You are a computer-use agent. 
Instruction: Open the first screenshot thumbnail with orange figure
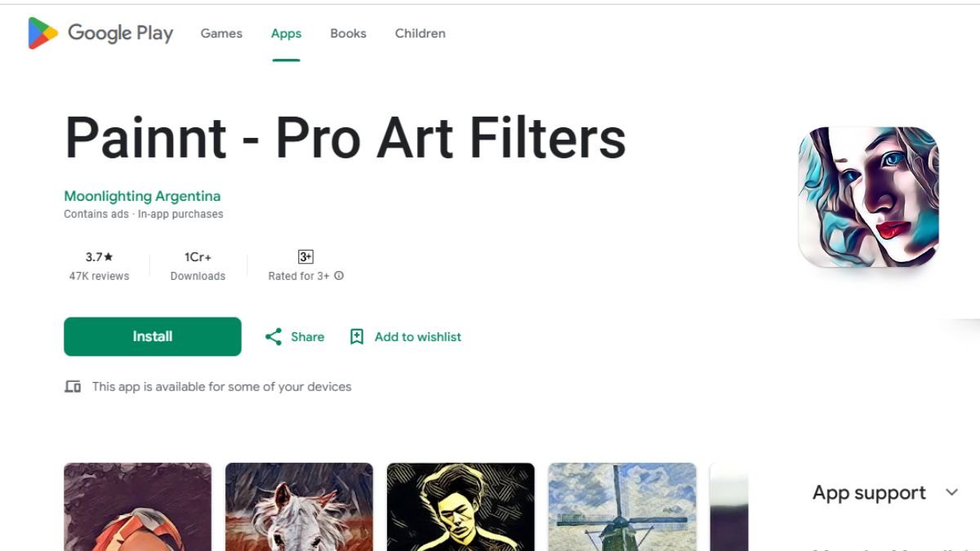(137, 506)
